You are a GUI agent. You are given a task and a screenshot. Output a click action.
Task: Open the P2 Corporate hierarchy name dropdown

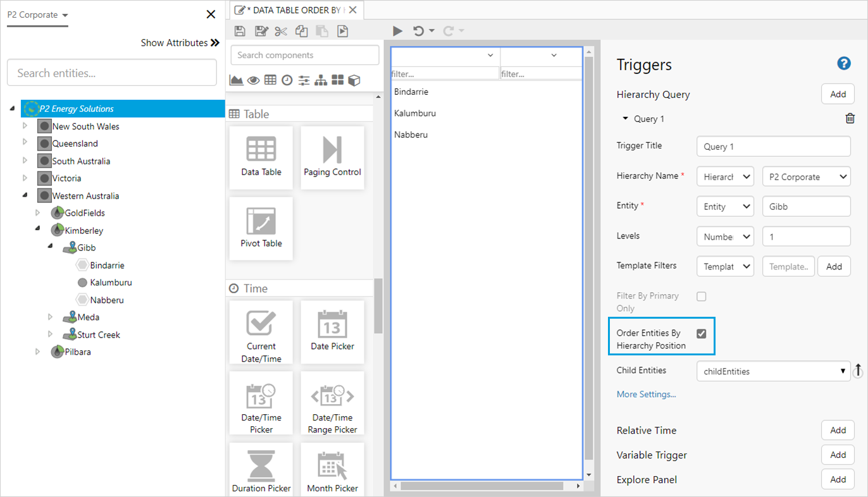click(x=806, y=177)
